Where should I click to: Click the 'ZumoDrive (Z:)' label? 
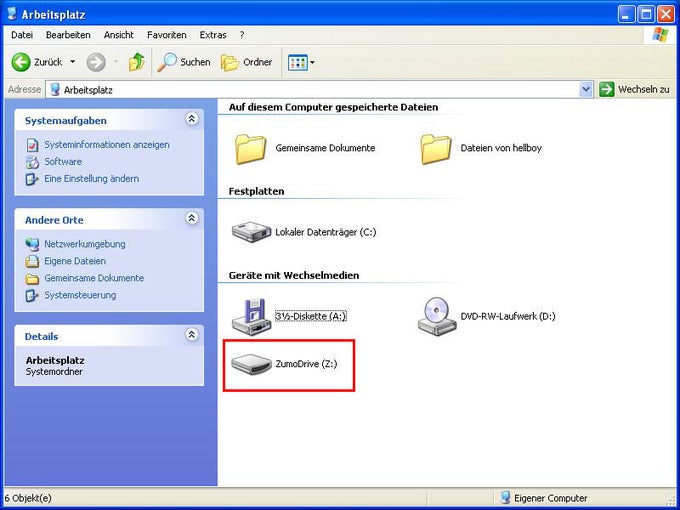[306, 364]
